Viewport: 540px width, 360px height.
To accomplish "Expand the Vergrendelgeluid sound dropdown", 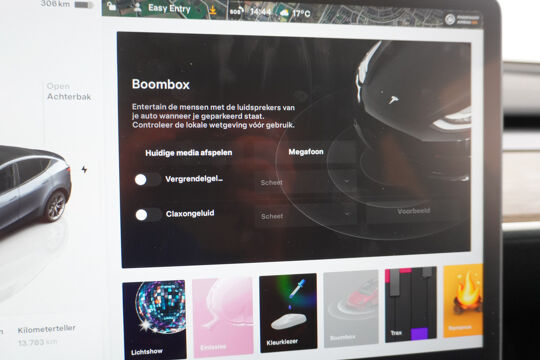I will click(304, 182).
